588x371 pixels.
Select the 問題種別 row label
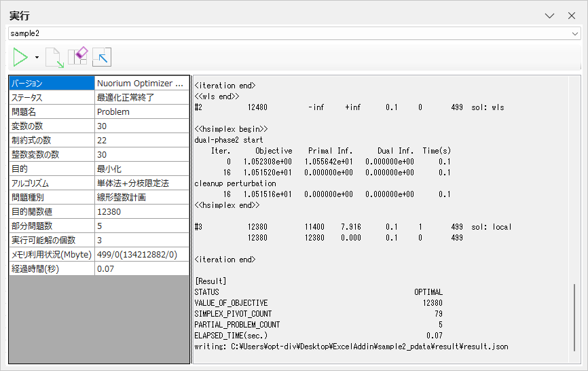click(x=52, y=197)
